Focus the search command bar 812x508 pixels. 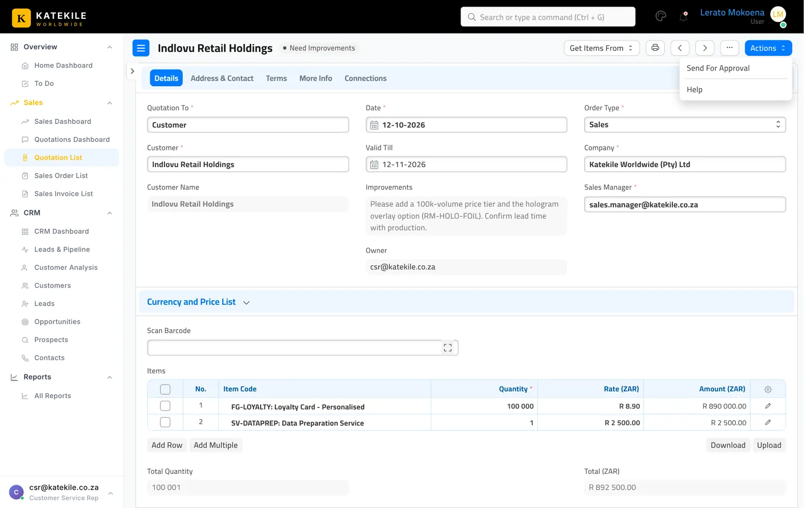point(548,17)
